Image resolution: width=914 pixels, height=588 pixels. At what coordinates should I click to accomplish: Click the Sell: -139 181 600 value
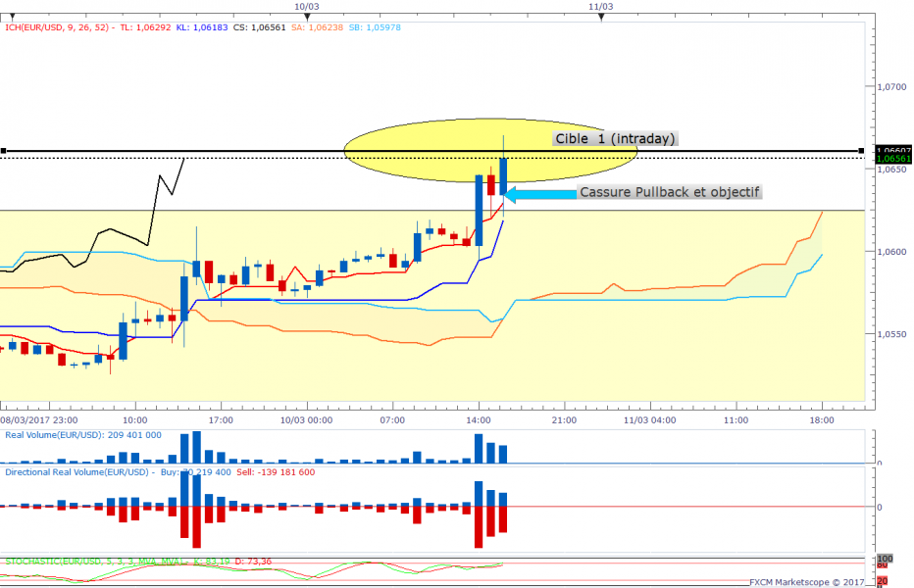point(276,472)
